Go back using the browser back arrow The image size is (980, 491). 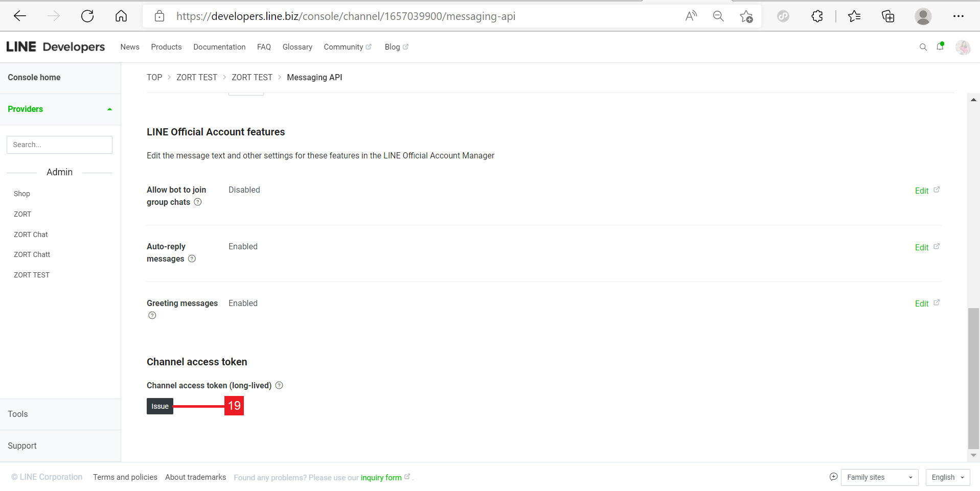pyautogui.click(x=20, y=16)
